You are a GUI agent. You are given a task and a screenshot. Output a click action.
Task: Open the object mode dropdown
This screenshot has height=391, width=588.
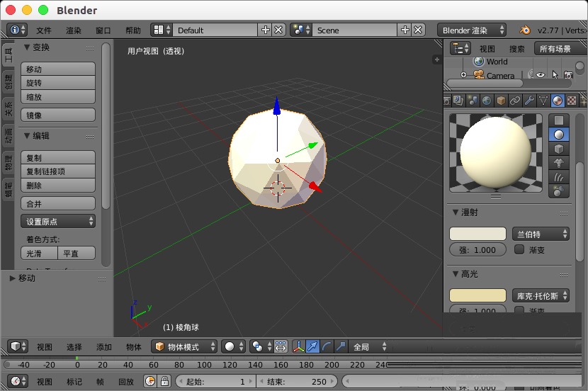coord(184,346)
